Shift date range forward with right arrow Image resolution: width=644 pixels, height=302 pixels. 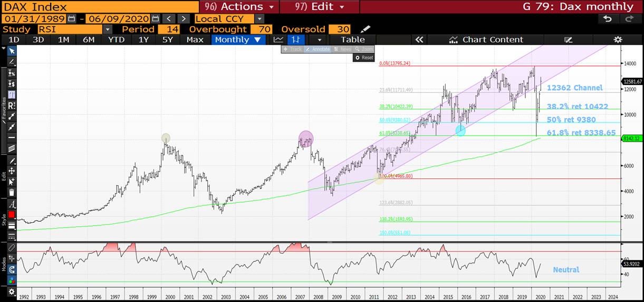tap(184, 18)
